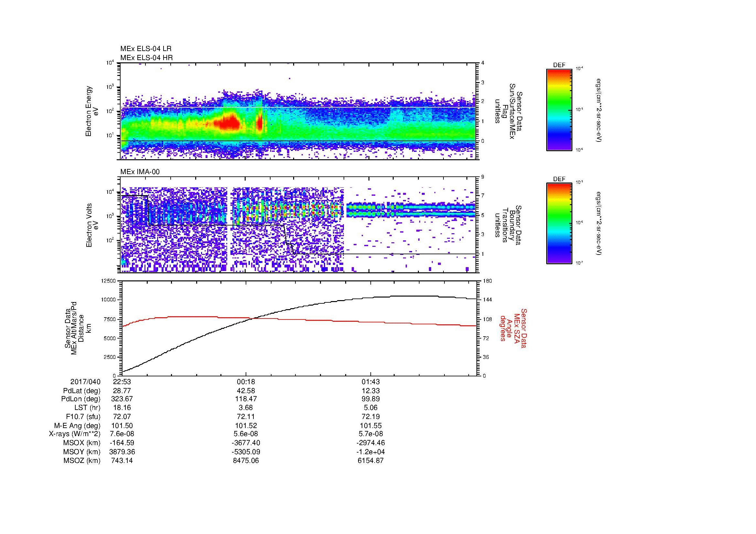Click the 2500 km axis tick label

[110, 357]
